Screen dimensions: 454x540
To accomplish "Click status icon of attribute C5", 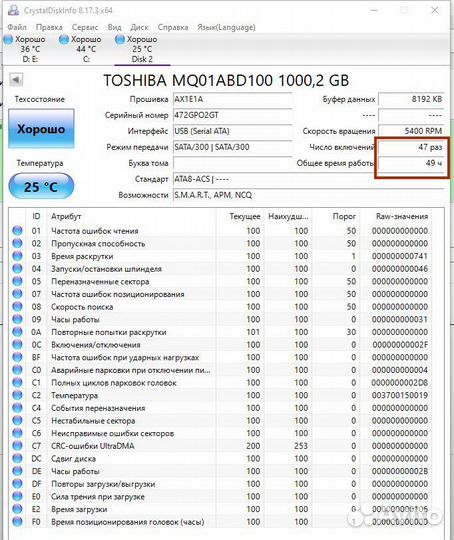I will 17,420.
